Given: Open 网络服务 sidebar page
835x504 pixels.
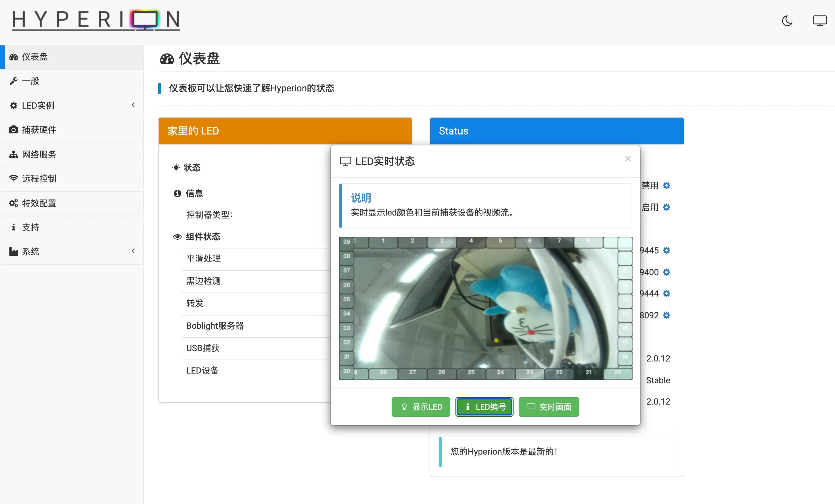Looking at the screenshot, I should [39, 155].
